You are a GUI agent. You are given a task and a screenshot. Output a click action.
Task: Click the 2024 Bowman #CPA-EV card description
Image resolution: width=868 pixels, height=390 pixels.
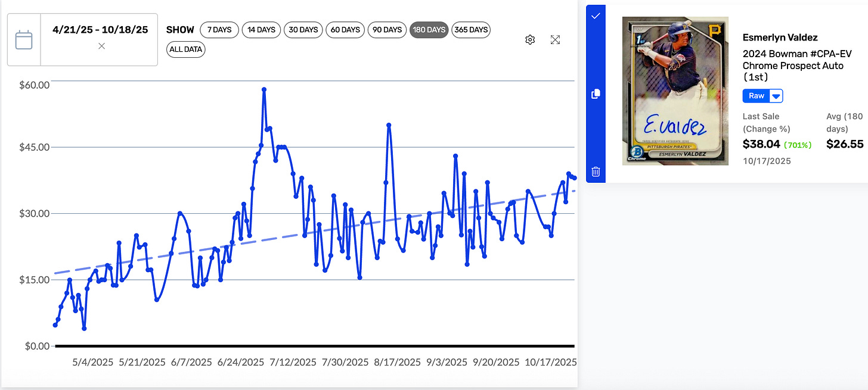pos(797,65)
